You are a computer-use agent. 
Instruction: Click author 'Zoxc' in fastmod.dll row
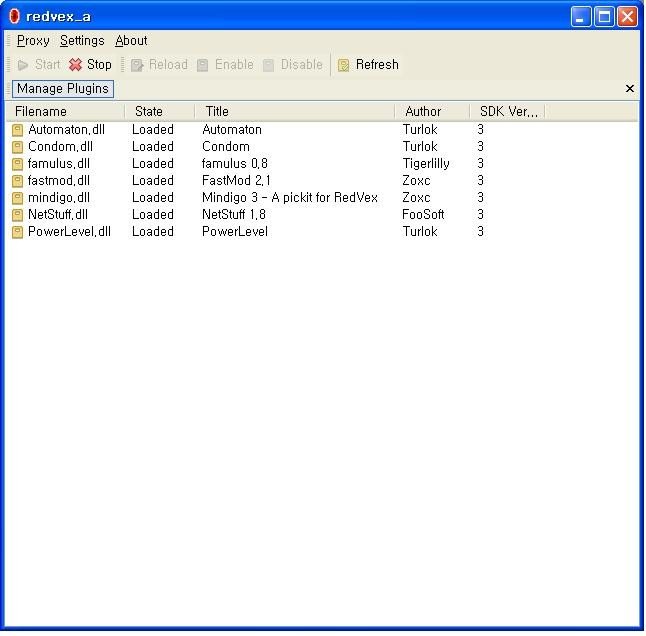[x=416, y=180]
